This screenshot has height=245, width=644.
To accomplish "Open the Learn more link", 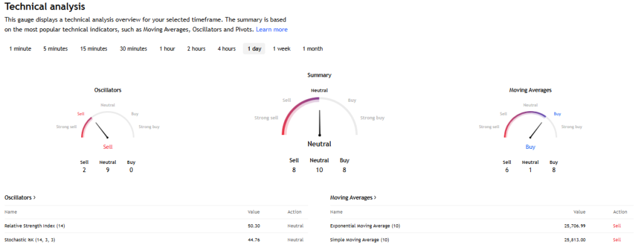I will [272, 30].
